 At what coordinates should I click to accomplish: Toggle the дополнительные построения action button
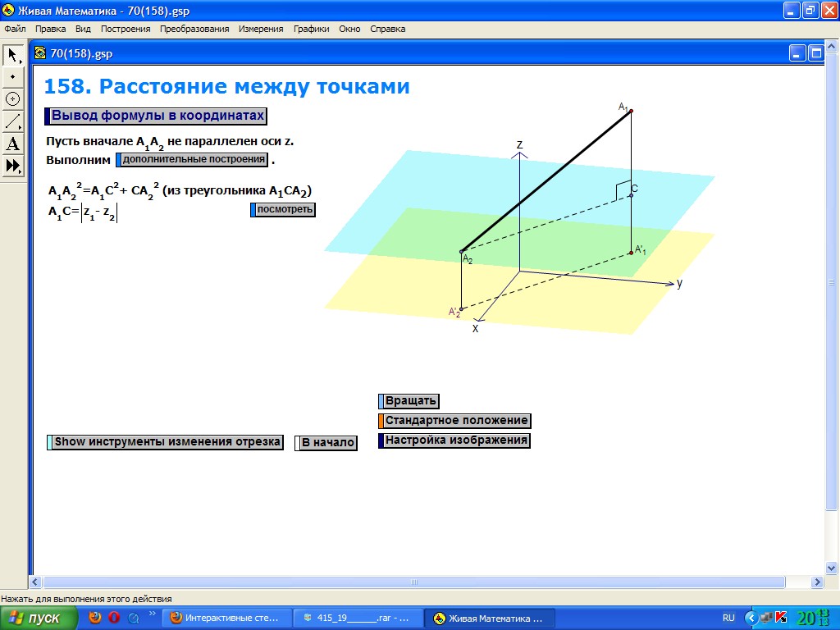[193, 159]
